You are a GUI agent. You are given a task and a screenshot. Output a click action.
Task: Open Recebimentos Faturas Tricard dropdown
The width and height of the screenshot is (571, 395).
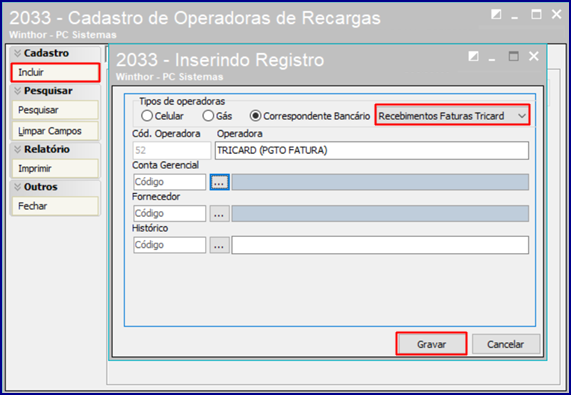[x=452, y=116]
